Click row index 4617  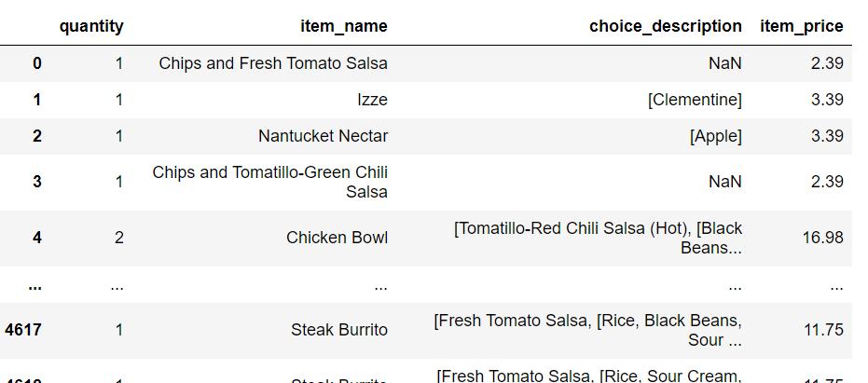click(x=22, y=331)
